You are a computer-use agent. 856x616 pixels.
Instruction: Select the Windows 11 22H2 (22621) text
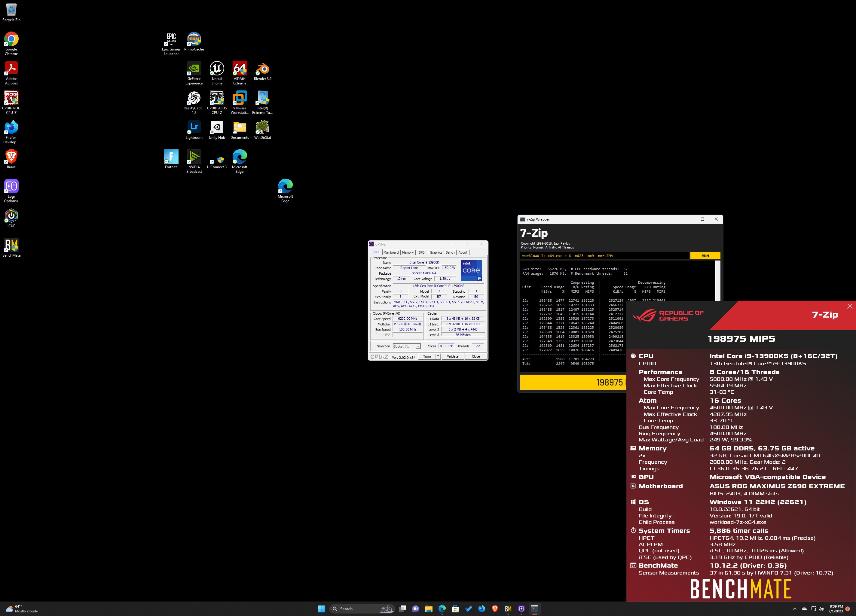(x=757, y=502)
